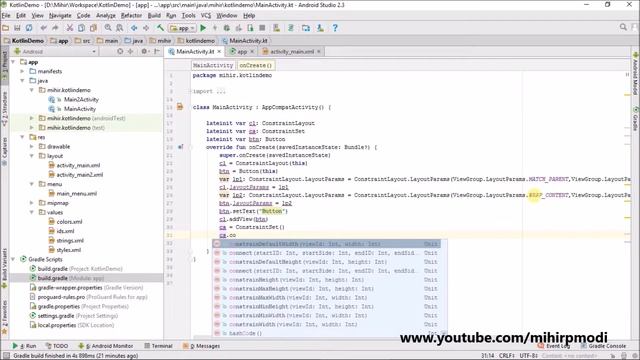Click the Find magnifier icon
This screenshot has height=360, width=640.
(x=108, y=28)
